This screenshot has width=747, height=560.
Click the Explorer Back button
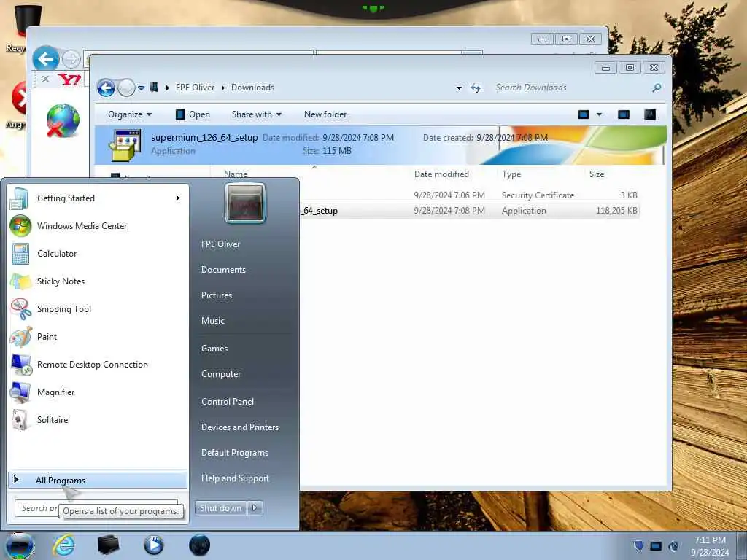click(x=106, y=87)
